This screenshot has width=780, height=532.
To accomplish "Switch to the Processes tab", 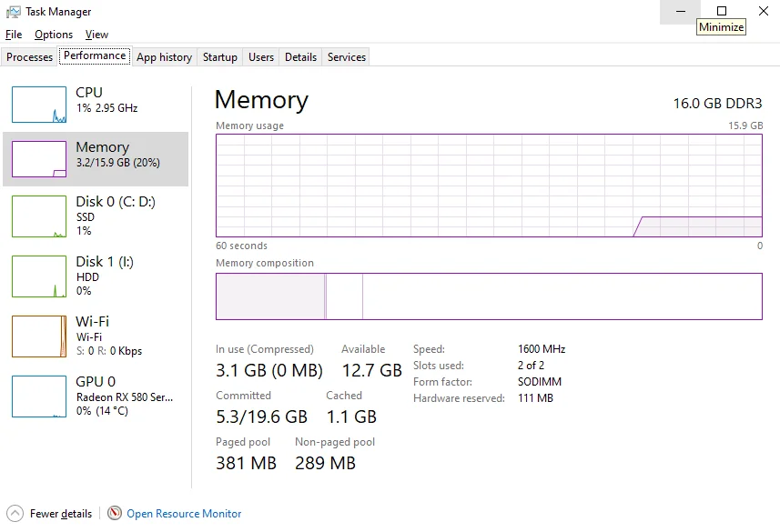I will click(x=30, y=57).
